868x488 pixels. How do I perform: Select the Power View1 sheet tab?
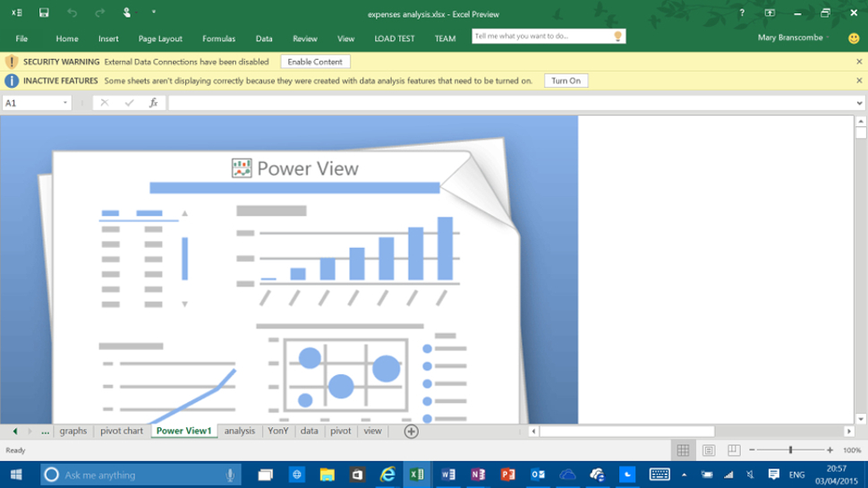[x=183, y=431]
